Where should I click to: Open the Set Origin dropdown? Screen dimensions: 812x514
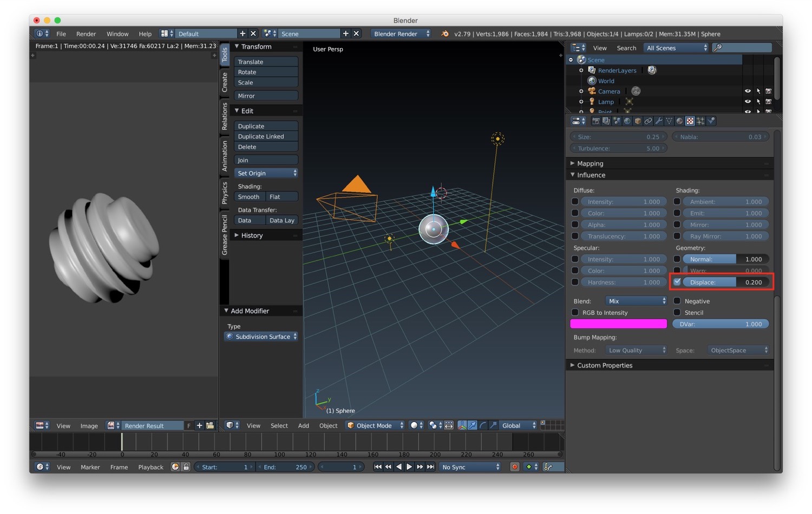coord(266,173)
